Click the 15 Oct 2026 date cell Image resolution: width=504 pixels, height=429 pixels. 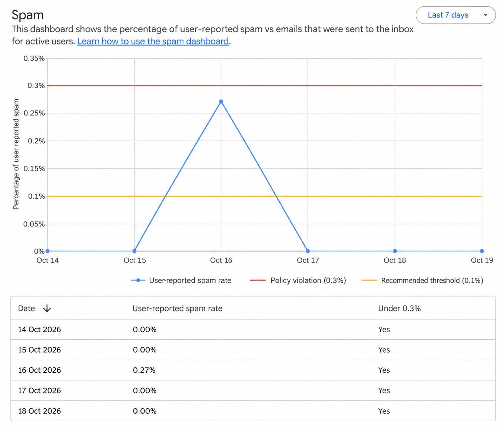[40, 350]
